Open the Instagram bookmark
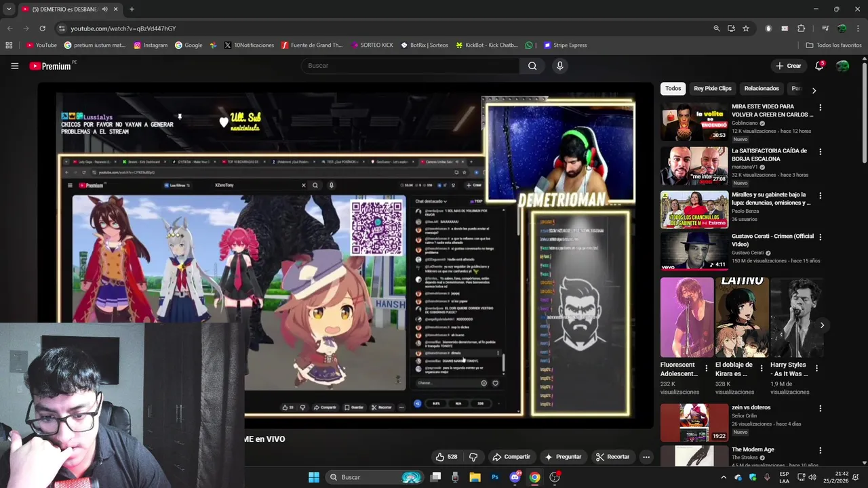 pyautogui.click(x=151, y=45)
